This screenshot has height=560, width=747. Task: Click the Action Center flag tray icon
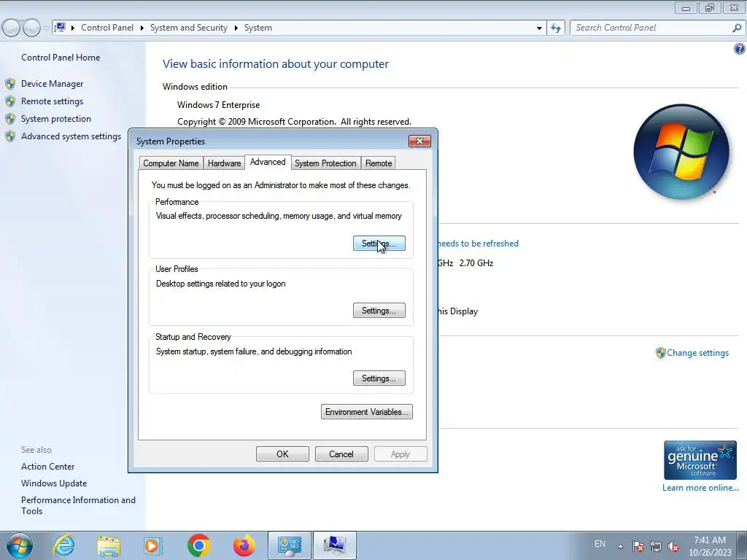coord(638,546)
